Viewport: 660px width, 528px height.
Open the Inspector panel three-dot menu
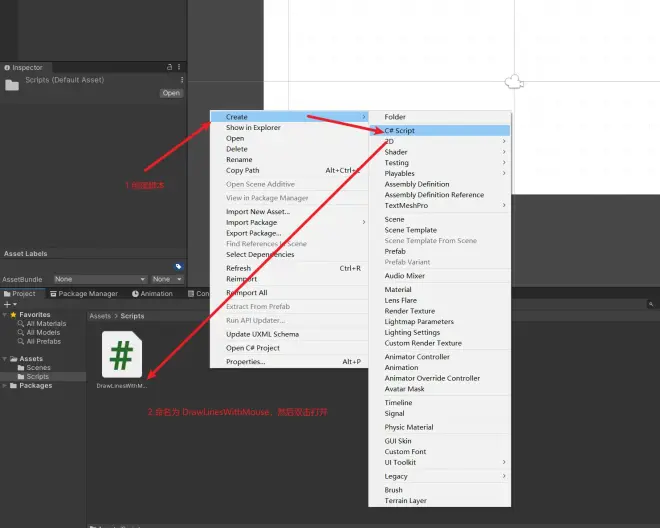coord(179,67)
